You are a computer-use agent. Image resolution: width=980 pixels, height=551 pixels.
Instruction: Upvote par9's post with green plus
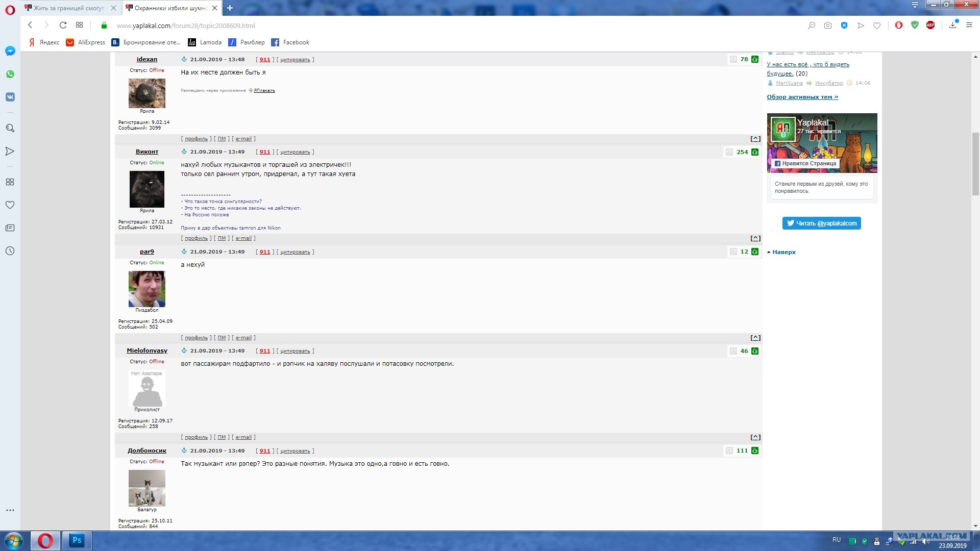tap(755, 252)
